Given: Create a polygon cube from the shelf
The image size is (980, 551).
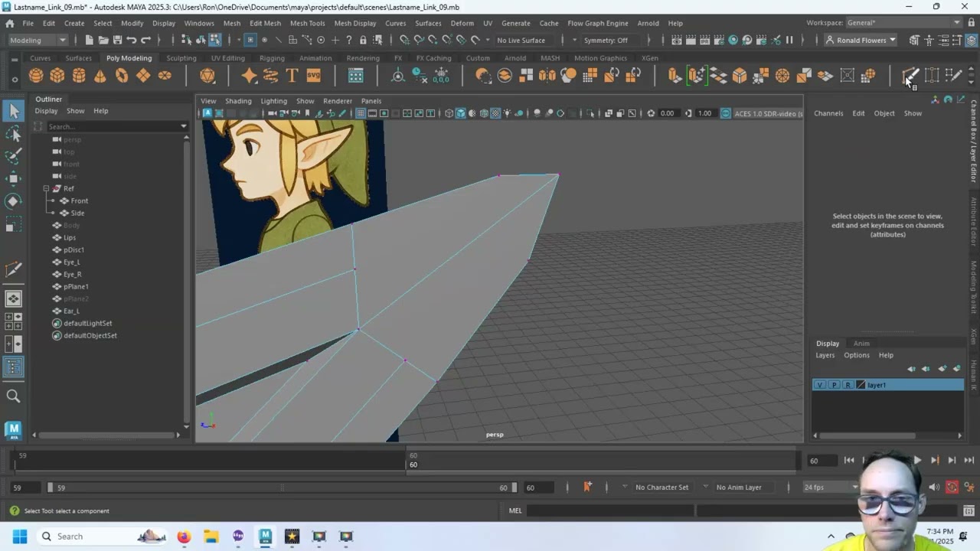Looking at the screenshot, I should 57,75.
